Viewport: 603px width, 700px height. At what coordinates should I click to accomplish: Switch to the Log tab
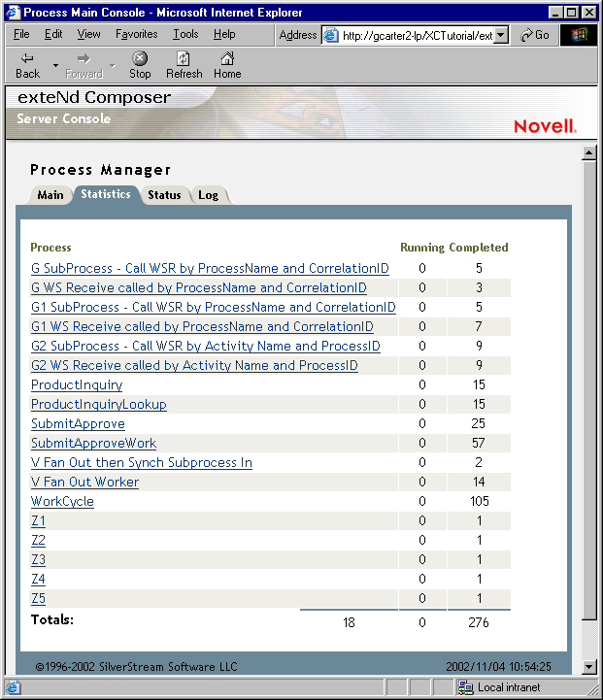(208, 195)
